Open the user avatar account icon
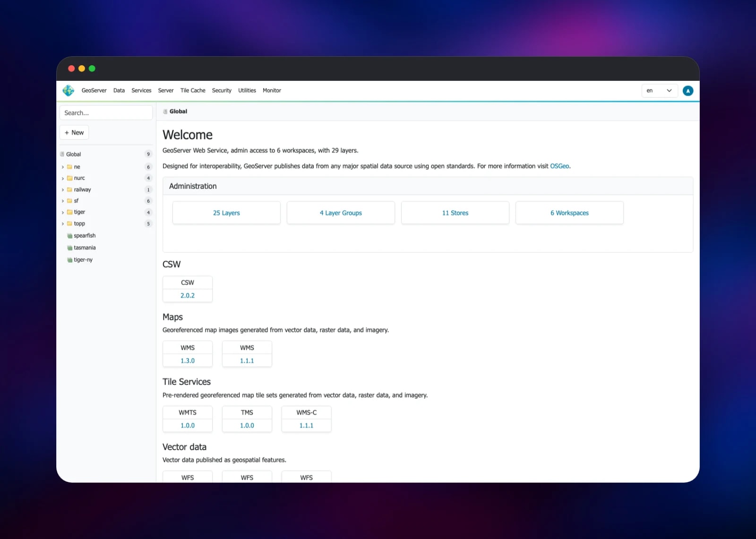The image size is (756, 539). pyautogui.click(x=688, y=91)
